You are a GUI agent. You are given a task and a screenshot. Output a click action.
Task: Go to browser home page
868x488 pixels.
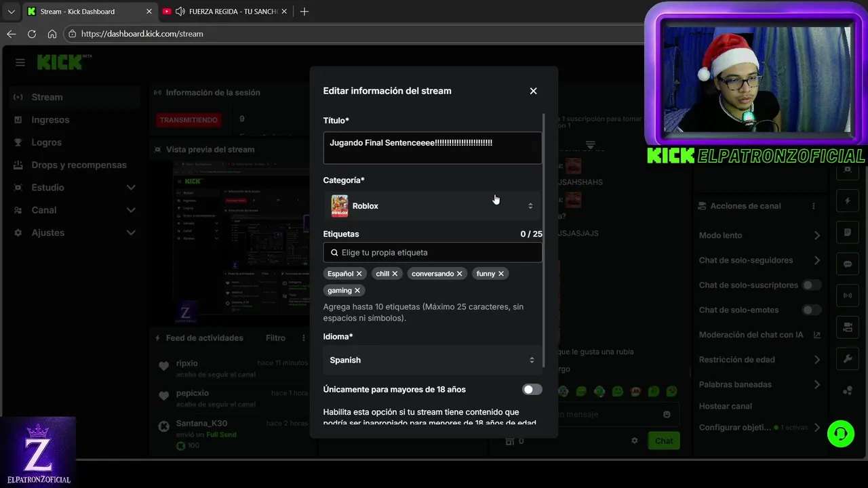(x=52, y=33)
